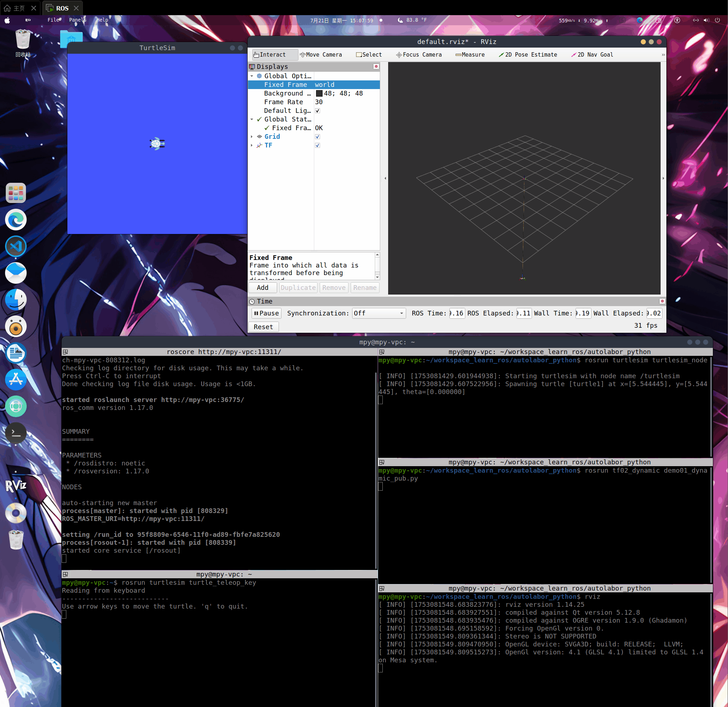Choose the 2D Pose Estimate tool

(528, 54)
